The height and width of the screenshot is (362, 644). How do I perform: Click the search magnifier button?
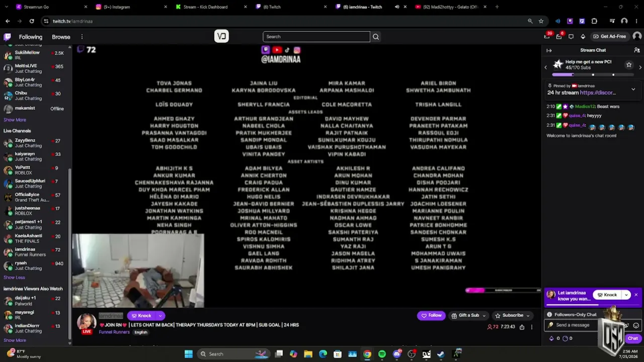pyautogui.click(x=376, y=37)
